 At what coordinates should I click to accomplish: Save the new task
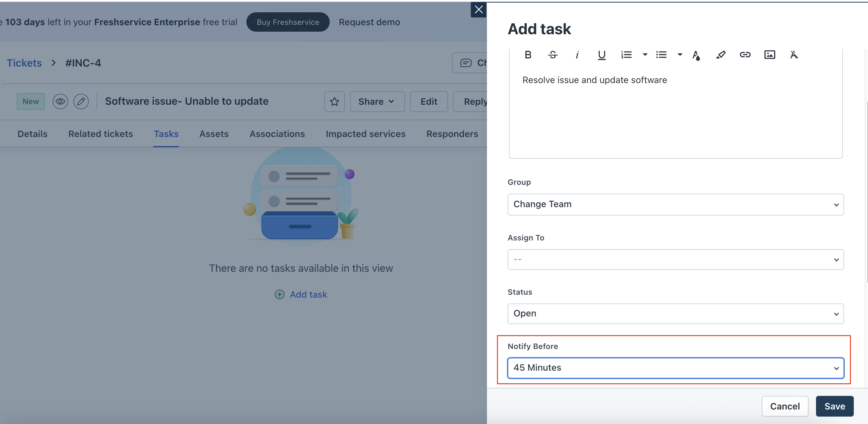click(x=834, y=406)
